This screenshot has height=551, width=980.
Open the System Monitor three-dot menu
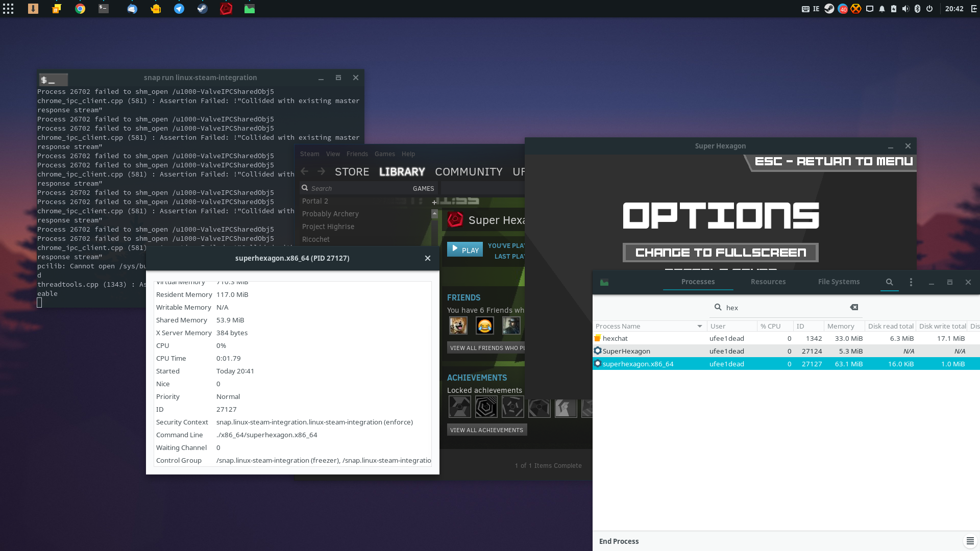(x=911, y=282)
